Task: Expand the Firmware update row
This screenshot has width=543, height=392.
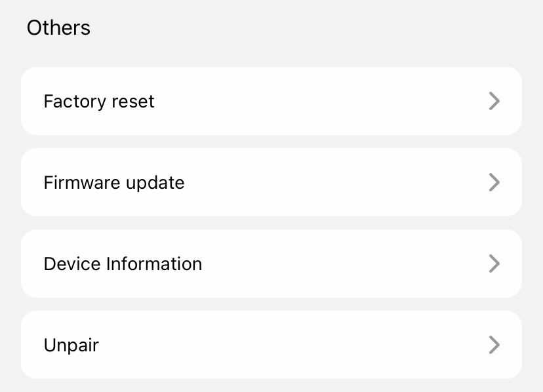Action: click(x=271, y=182)
